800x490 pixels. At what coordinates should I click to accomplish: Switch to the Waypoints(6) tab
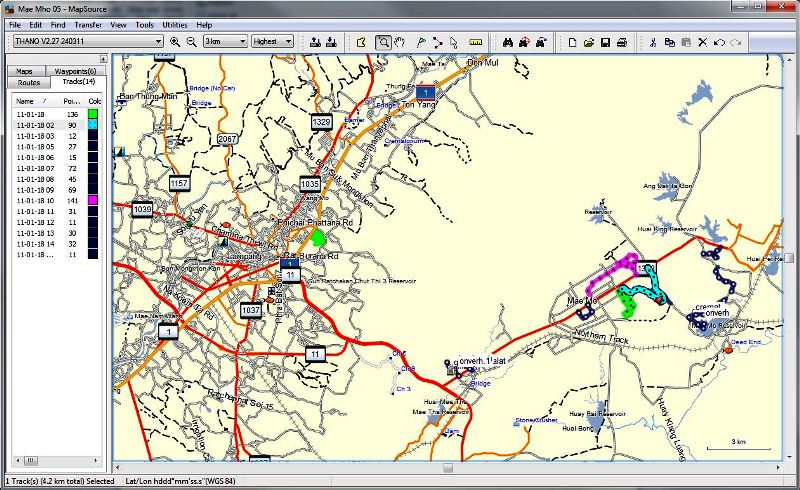[76, 71]
